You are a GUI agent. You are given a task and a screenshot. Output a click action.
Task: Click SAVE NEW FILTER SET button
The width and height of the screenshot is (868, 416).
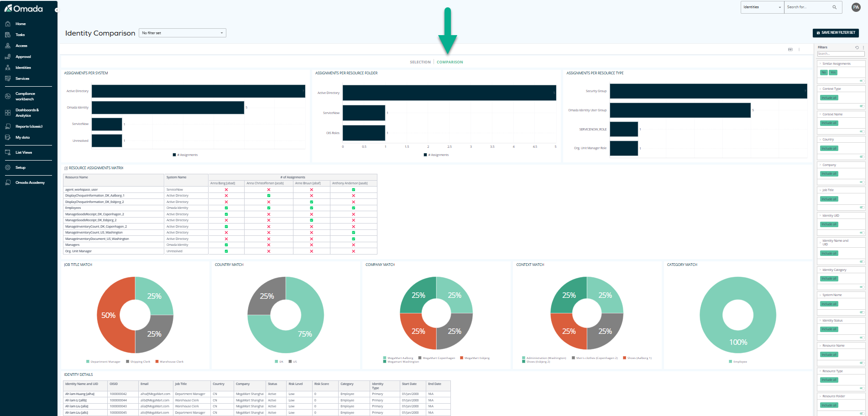tap(836, 33)
